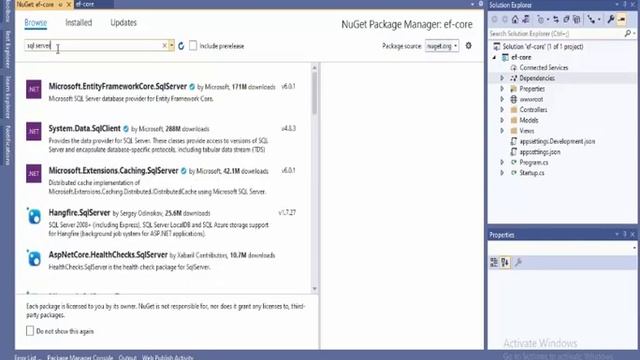640x360 pixels.
Task: Select appsettings.Development.json file
Action: tap(557, 141)
